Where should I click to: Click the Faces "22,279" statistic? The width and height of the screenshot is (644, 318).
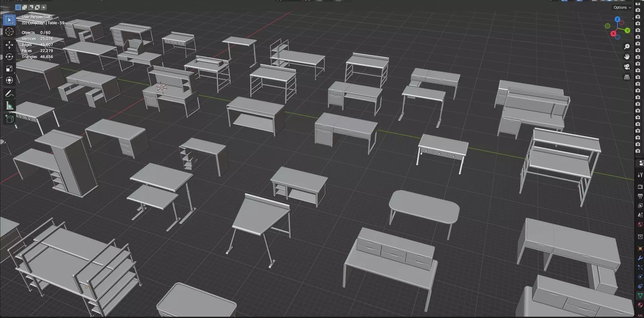pos(47,51)
